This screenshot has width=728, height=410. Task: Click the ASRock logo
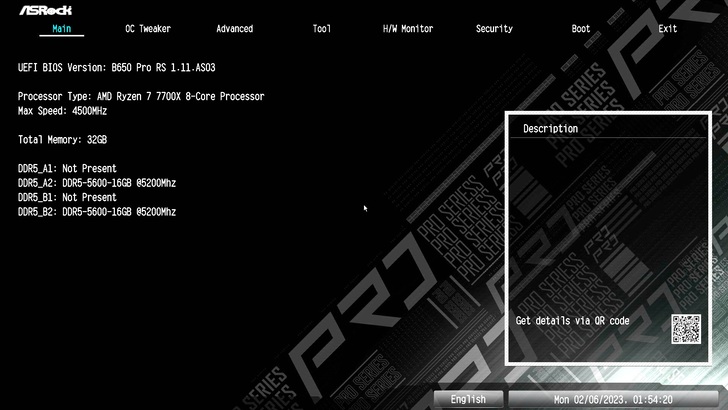46,10
